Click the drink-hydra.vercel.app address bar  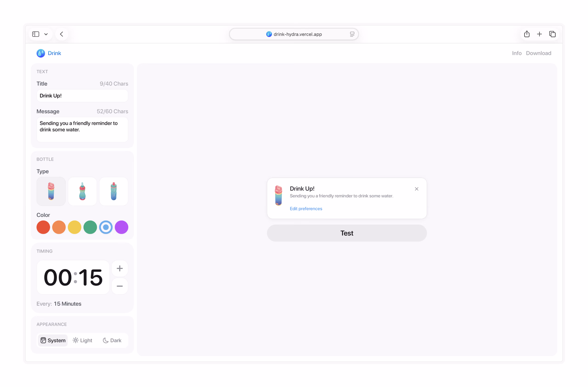click(x=294, y=34)
